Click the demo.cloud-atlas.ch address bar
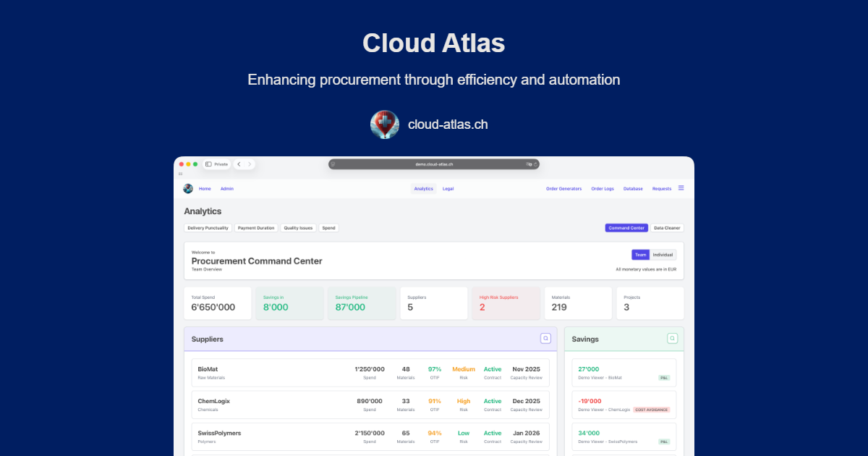This screenshot has height=456, width=868. [x=434, y=164]
